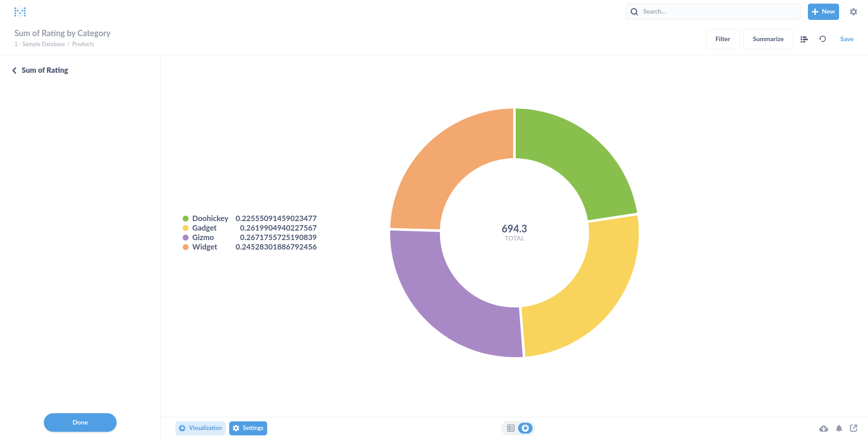Open the Settings tab for the chart

[x=248, y=428]
